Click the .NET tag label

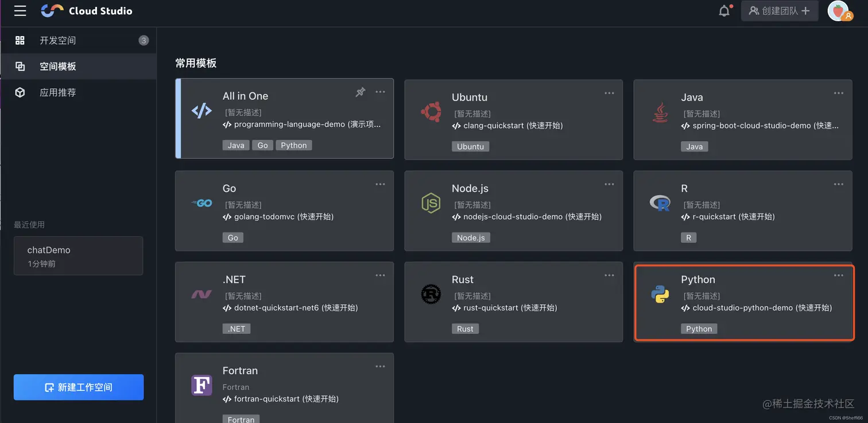pos(237,329)
